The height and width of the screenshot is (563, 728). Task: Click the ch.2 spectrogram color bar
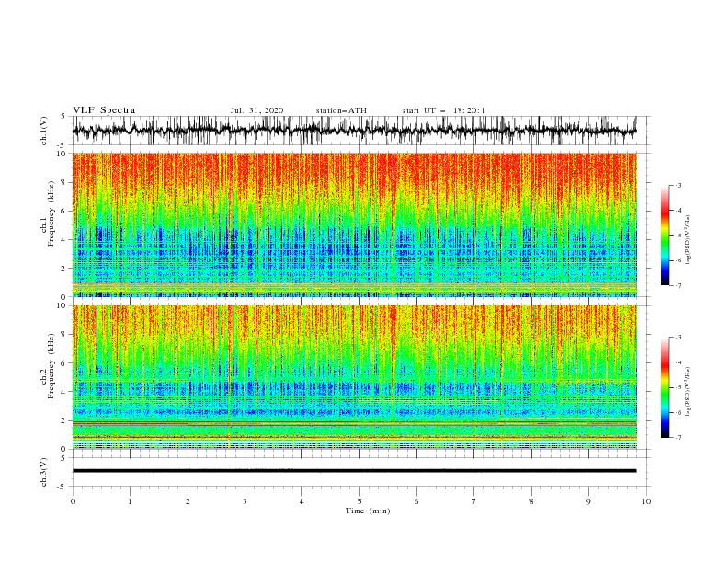(x=665, y=387)
